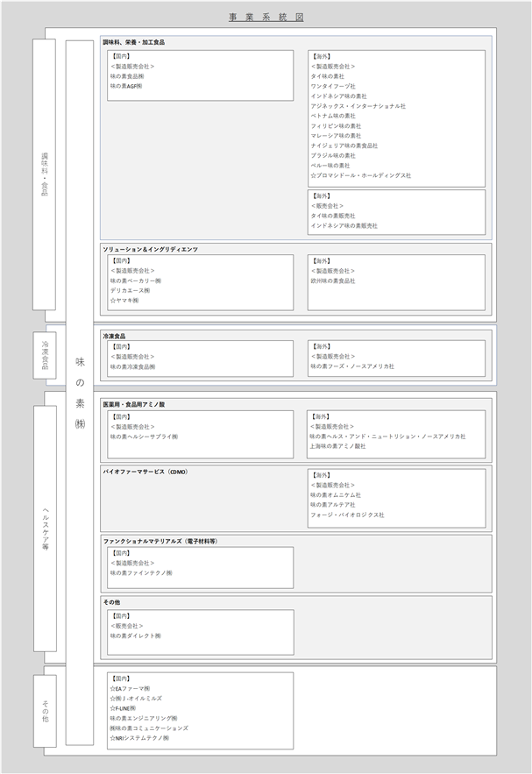This screenshot has width=532, height=774.
Task: Click the section heading 医薬用・食品用アミノ酸
Action: pos(134,405)
